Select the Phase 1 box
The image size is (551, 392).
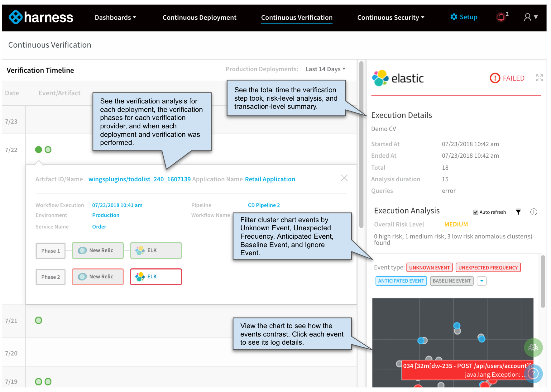[x=50, y=251]
